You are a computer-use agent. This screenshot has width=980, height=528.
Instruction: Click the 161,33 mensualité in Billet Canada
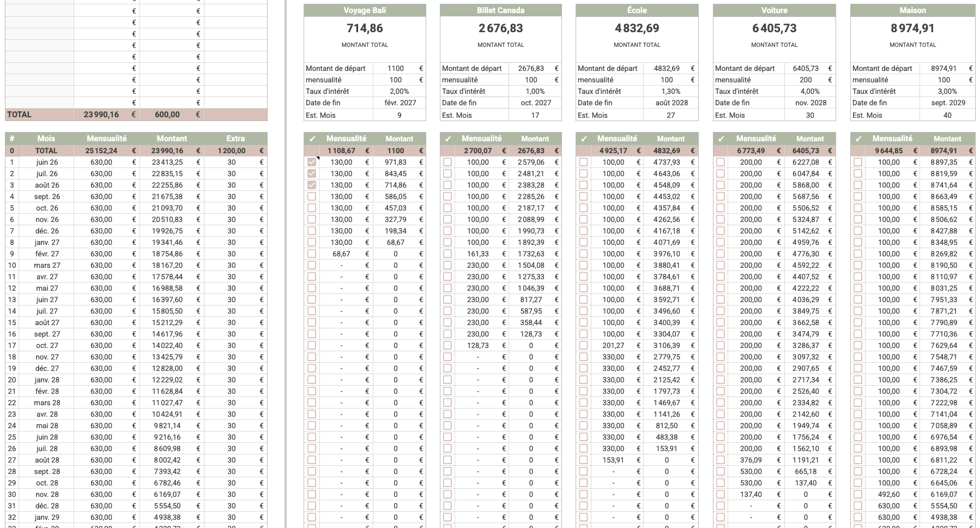pos(477,254)
